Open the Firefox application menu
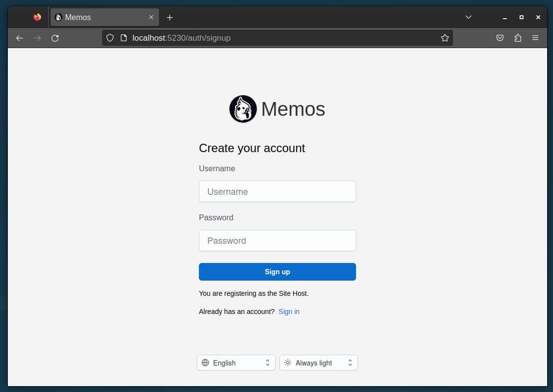Viewport: 553px width, 392px height. coord(535,38)
